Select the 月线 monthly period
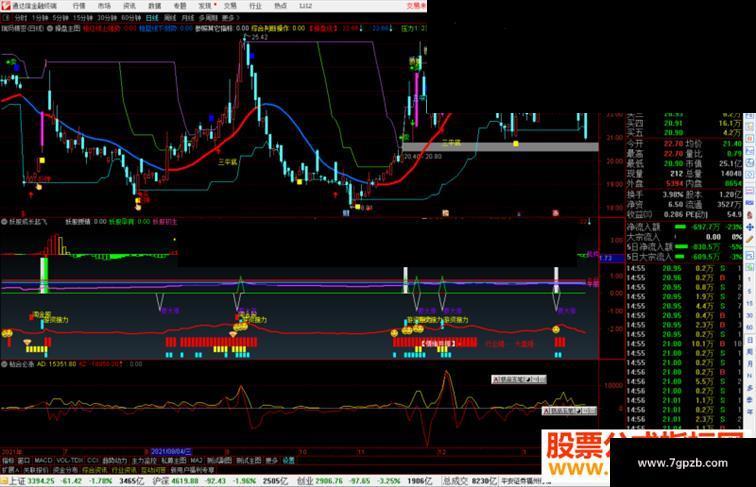 click(188, 18)
